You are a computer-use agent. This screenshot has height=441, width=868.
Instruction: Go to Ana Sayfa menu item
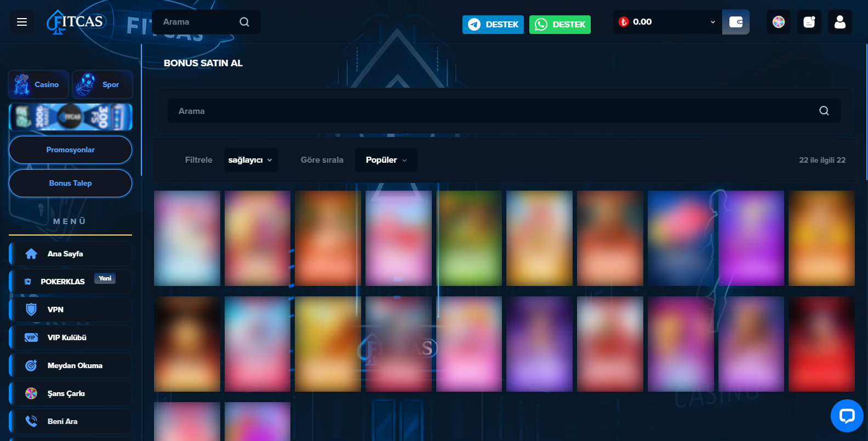[x=70, y=254]
